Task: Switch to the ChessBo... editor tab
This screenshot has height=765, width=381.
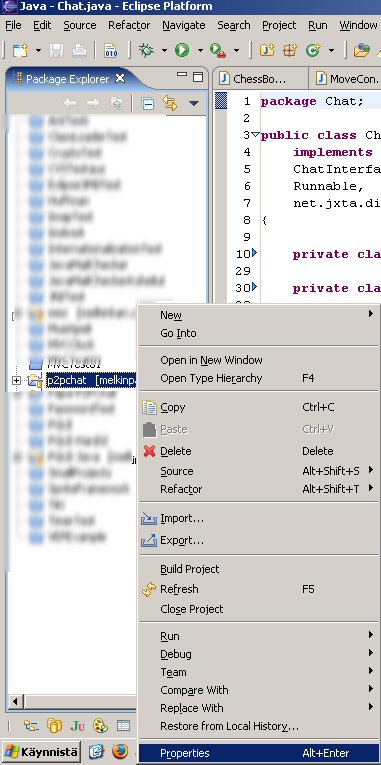Action: pyautogui.click(x=259, y=79)
